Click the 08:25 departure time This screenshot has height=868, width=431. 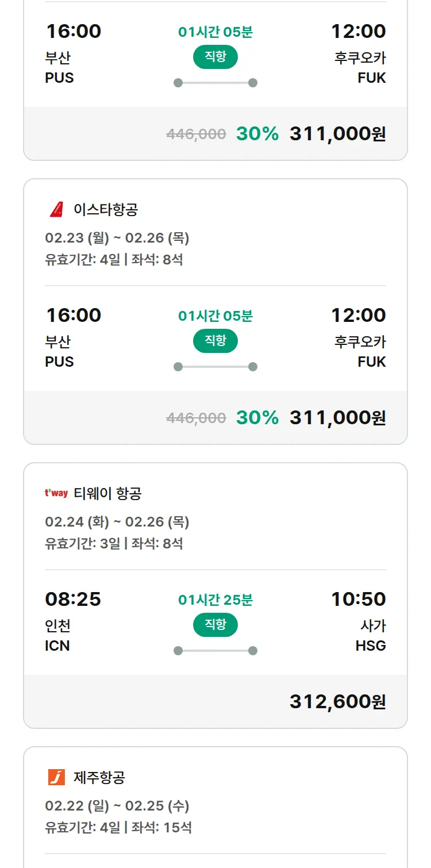tap(73, 599)
